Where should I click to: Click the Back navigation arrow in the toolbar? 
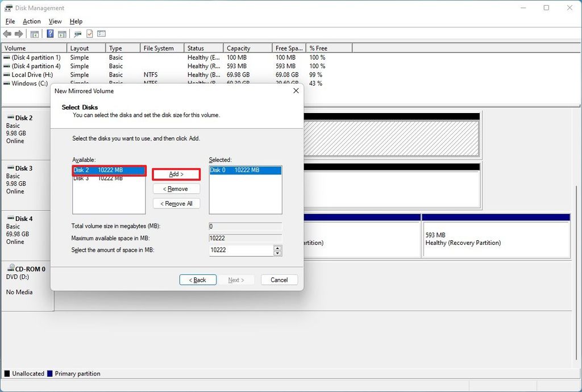(x=7, y=34)
